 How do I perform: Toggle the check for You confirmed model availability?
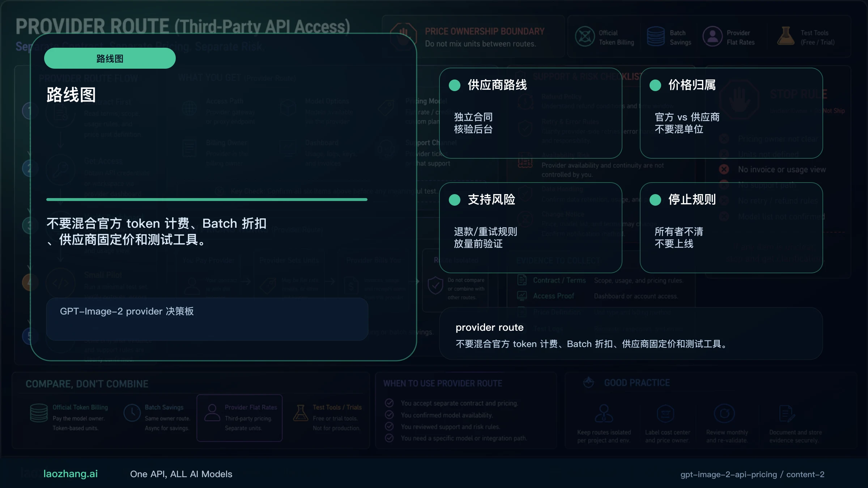coord(389,415)
